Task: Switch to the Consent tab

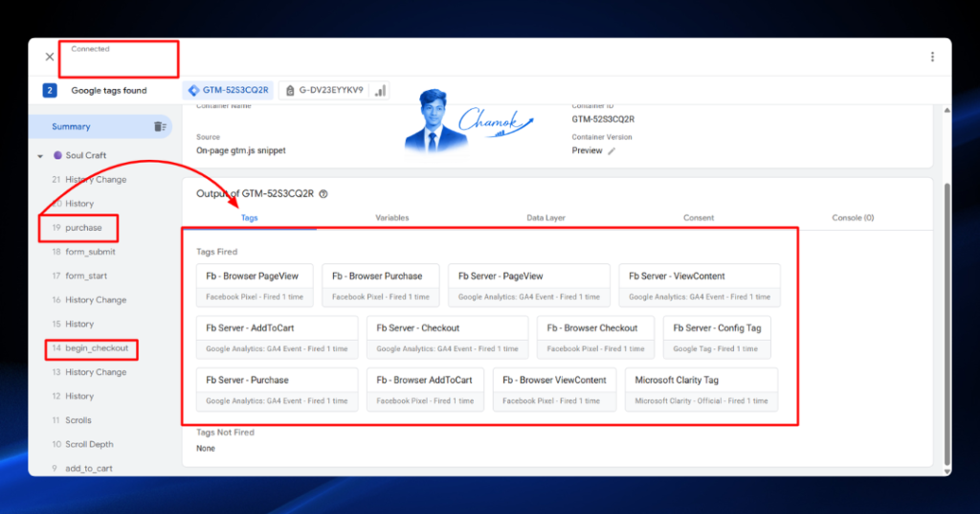Action: [x=698, y=217]
